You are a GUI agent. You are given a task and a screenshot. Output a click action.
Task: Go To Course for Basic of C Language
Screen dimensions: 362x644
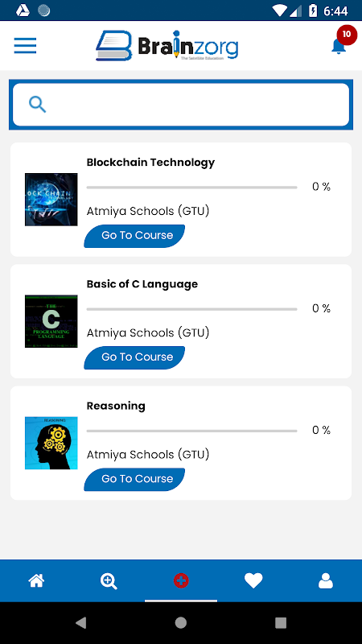point(134,357)
